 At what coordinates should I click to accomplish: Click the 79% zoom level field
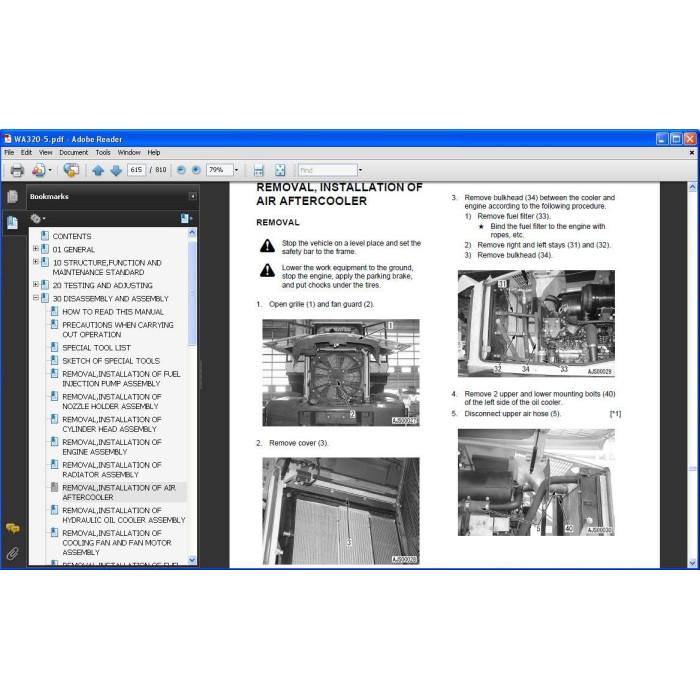[x=220, y=170]
